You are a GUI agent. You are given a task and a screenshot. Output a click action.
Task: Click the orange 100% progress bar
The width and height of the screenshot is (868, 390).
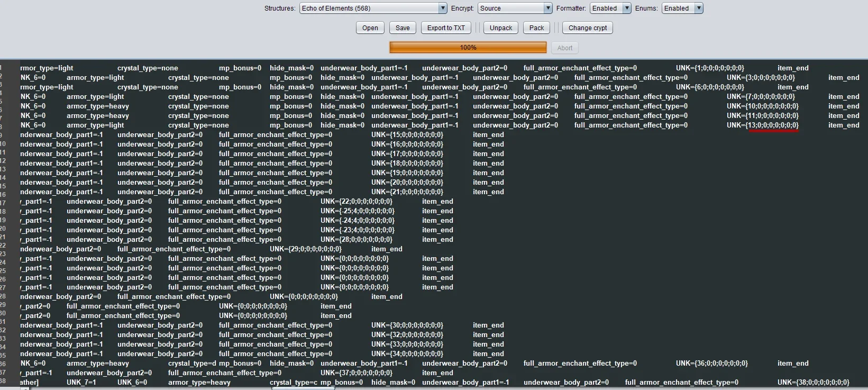click(x=468, y=48)
